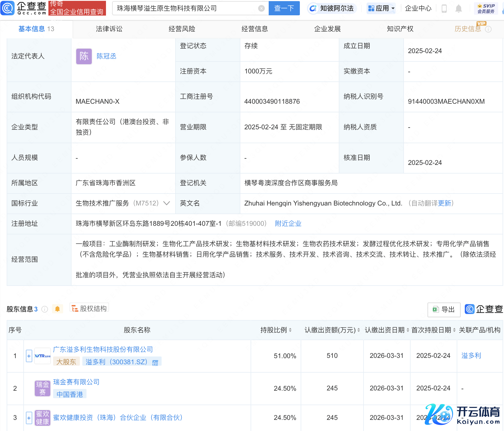Sort by 认缴出资日期 column
Screen dimensions: 504x431
click(x=408, y=330)
